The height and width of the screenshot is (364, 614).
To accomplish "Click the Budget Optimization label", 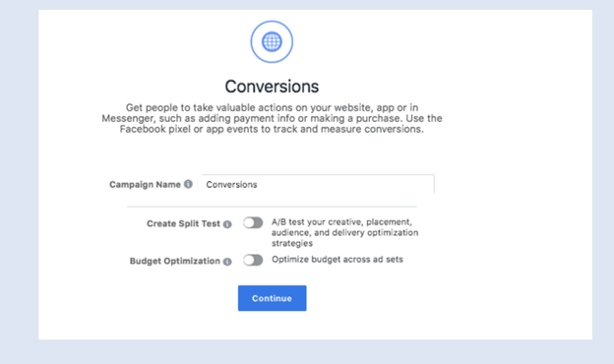I will pos(174,261).
